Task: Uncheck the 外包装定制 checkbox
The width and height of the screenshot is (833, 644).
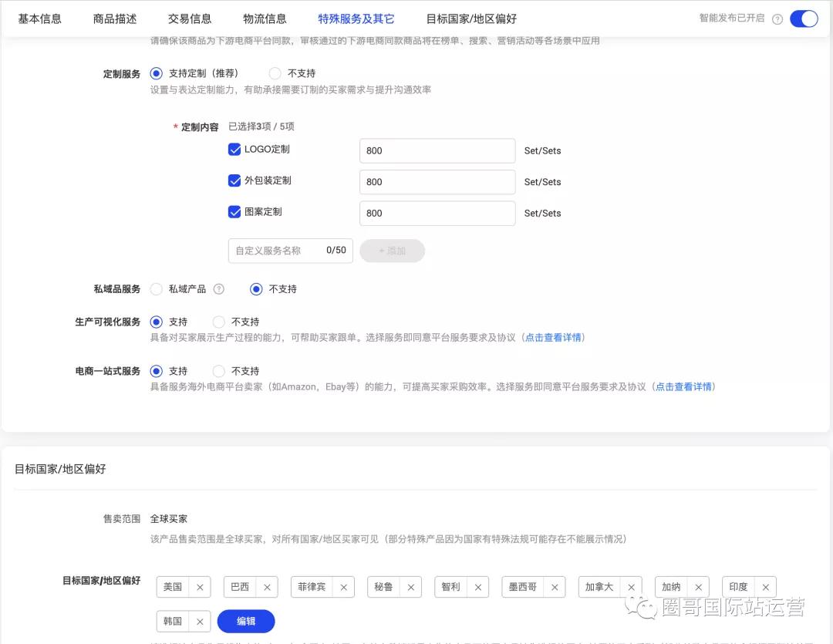Action: click(235, 181)
